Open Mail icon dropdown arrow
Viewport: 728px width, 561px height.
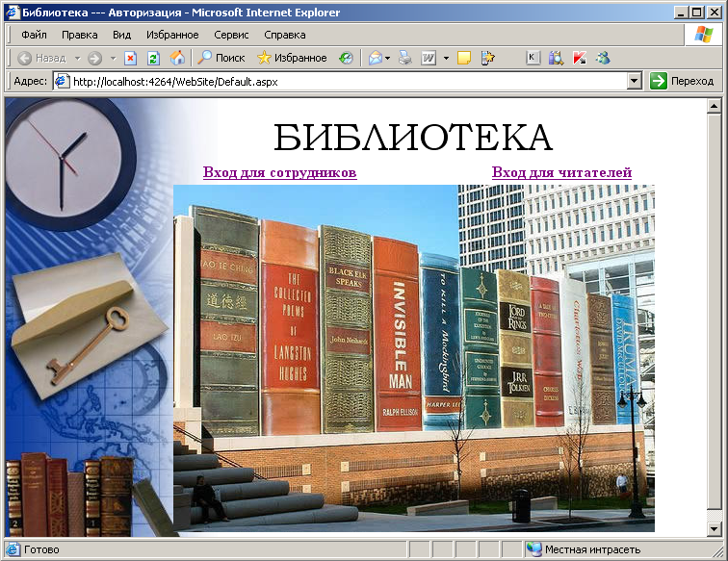[388, 59]
